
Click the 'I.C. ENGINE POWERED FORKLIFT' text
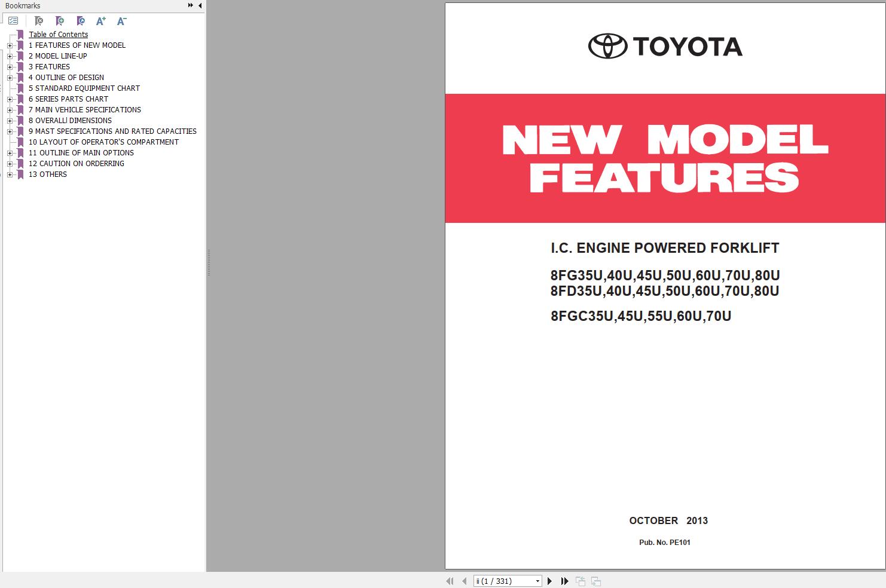[x=665, y=248]
